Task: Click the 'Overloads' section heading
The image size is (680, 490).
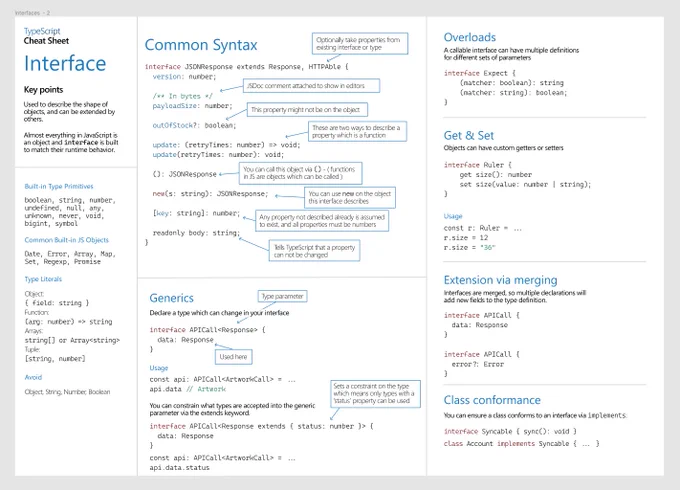Action: click(470, 37)
